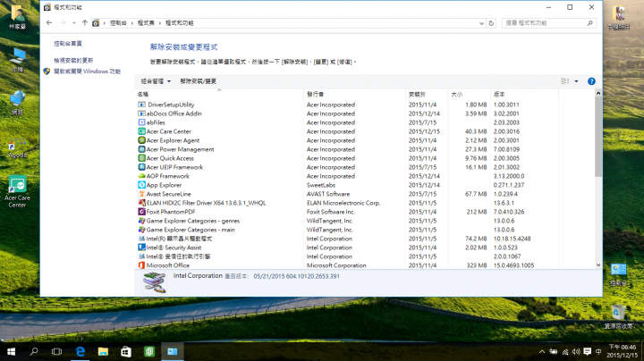Open Task View on the taskbar
Viewport: 644px width, 361px height.
[56, 351]
